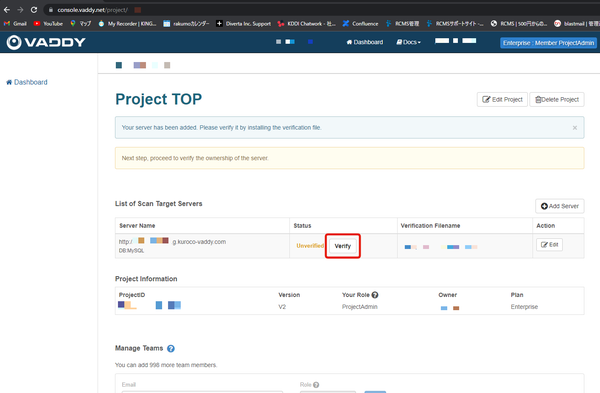Open the RCMS support site bookmark
The height and width of the screenshot is (393, 600).
coord(455,24)
